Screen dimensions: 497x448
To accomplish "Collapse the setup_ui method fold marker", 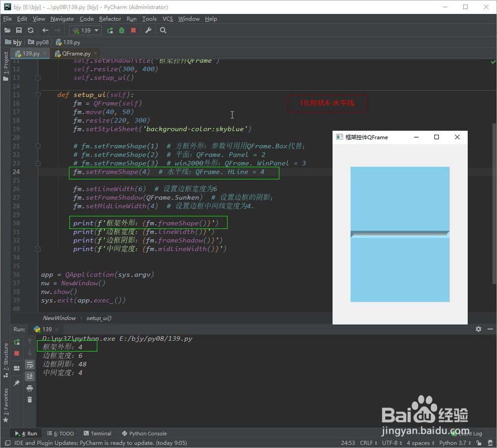I will (x=38, y=94).
